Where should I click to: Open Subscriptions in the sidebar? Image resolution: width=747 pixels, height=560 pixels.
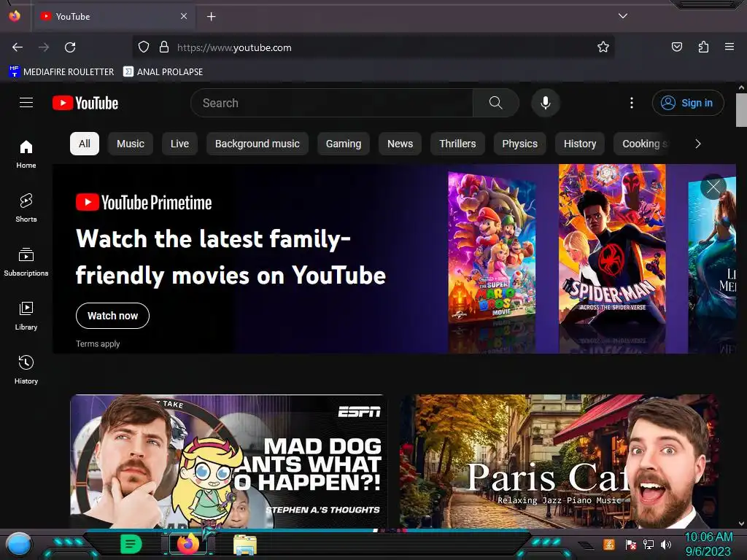coord(26,262)
